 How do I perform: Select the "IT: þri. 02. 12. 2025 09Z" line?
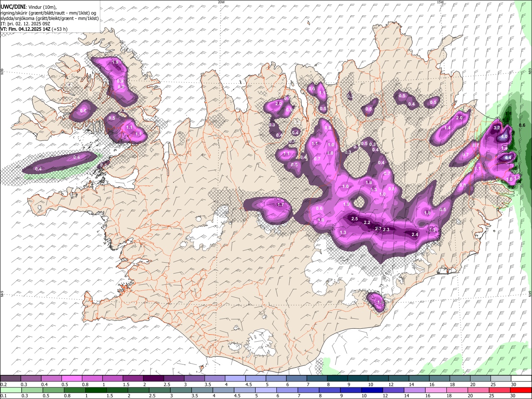click(25, 24)
